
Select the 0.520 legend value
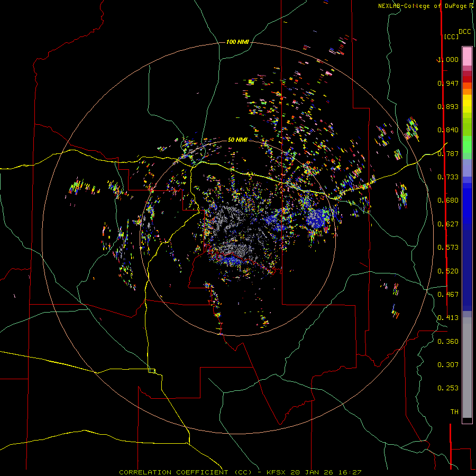448,271
